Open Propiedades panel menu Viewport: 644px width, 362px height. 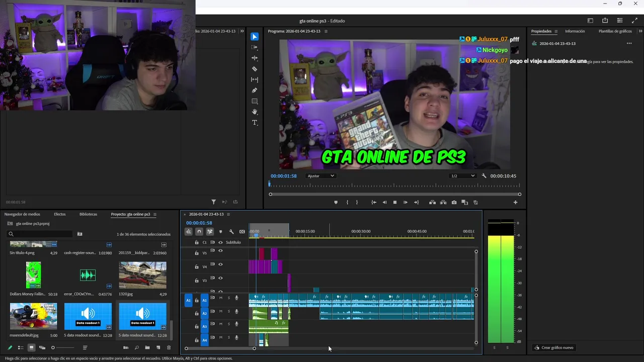pyautogui.click(x=556, y=31)
